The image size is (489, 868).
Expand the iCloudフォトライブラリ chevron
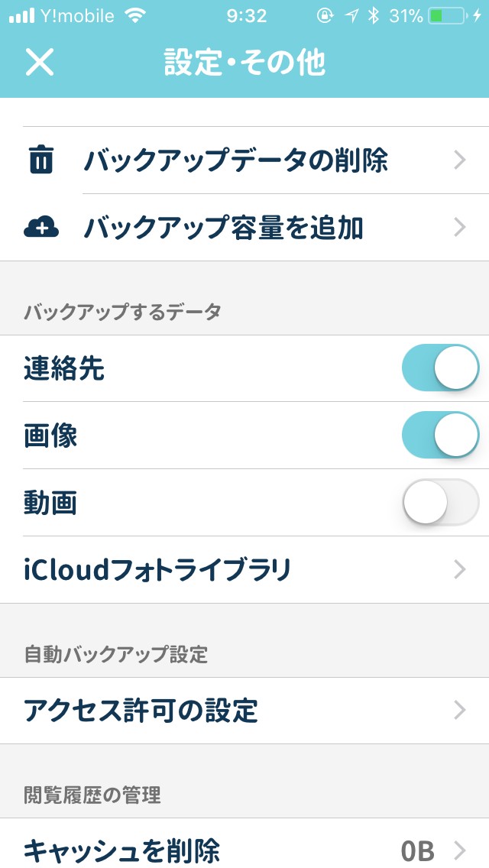459,569
